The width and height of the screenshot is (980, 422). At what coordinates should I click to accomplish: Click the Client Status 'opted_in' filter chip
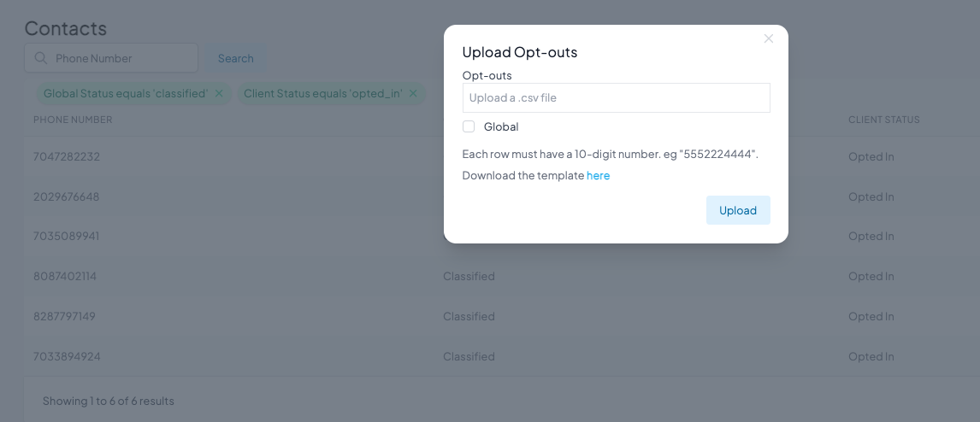pyautogui.click(x=322, y=93)
